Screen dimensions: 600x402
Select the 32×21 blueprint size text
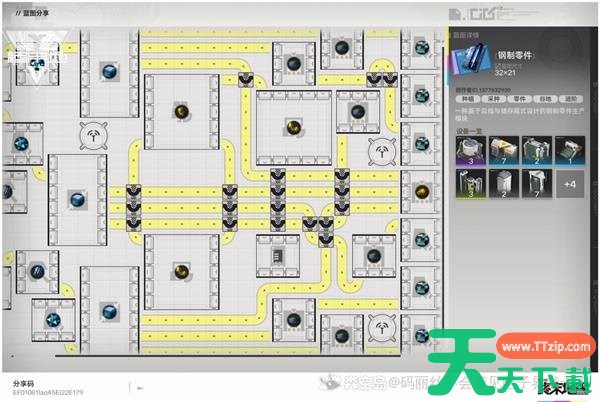pyautogui.click(x=505, y=72)
